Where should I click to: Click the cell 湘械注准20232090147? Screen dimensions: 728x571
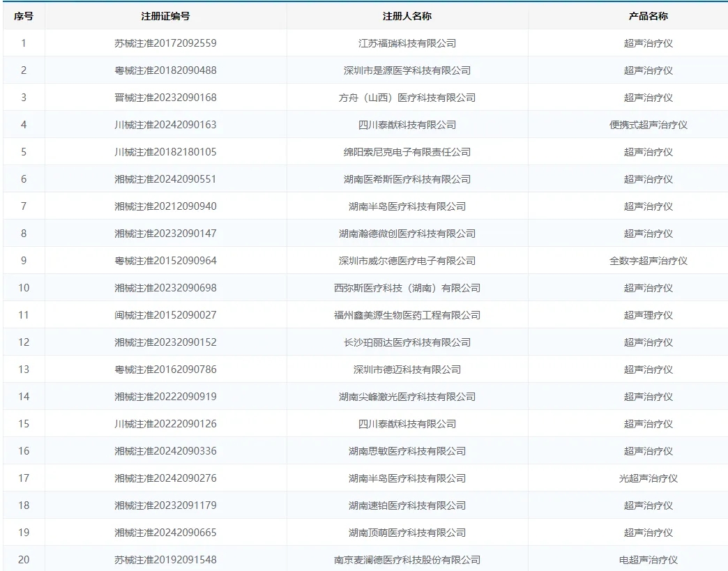[x=166, y=234]
